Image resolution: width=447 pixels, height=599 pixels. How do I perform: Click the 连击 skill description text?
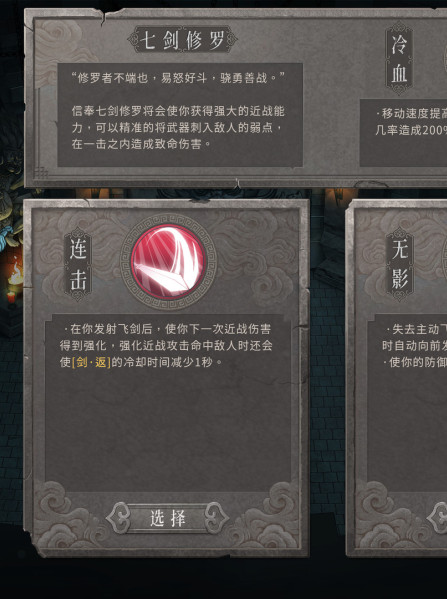coord(166,345)
